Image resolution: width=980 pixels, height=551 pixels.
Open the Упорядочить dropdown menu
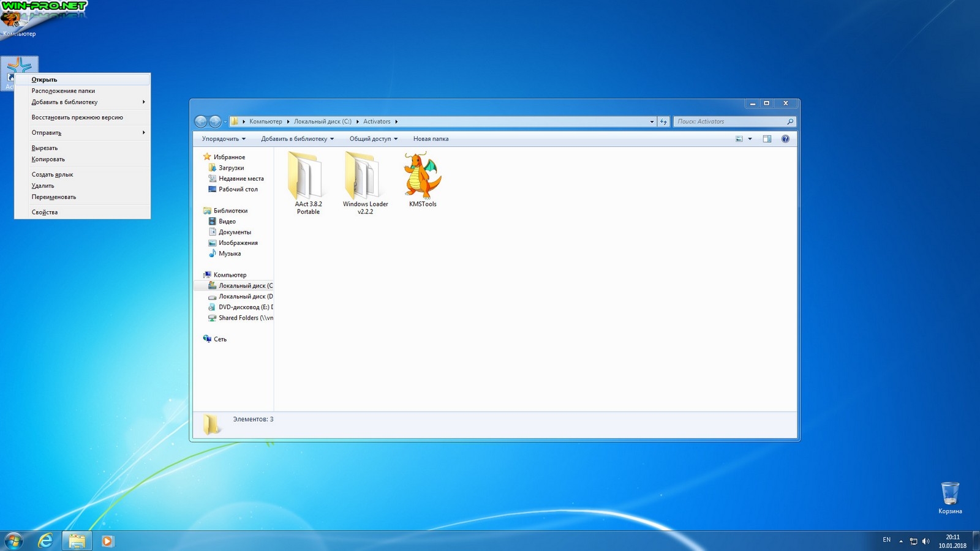coord(224,139)
